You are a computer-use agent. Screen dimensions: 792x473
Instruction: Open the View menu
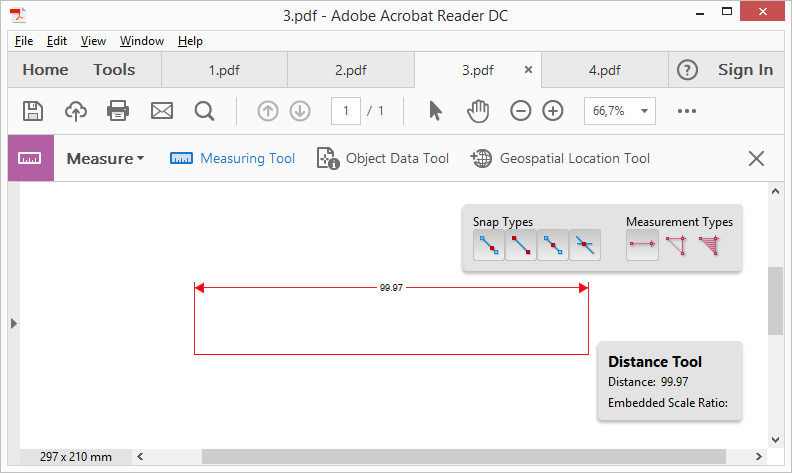click(x=93, y=41)
